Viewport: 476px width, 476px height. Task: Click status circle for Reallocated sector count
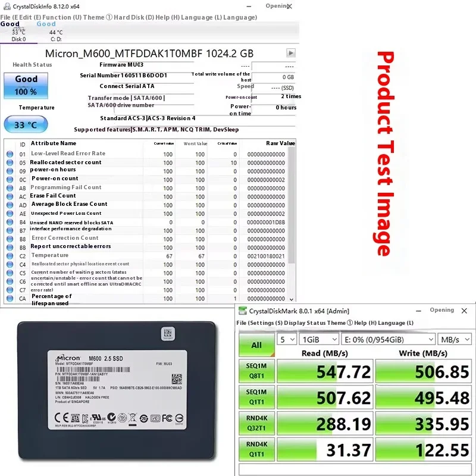coord(10,162)
